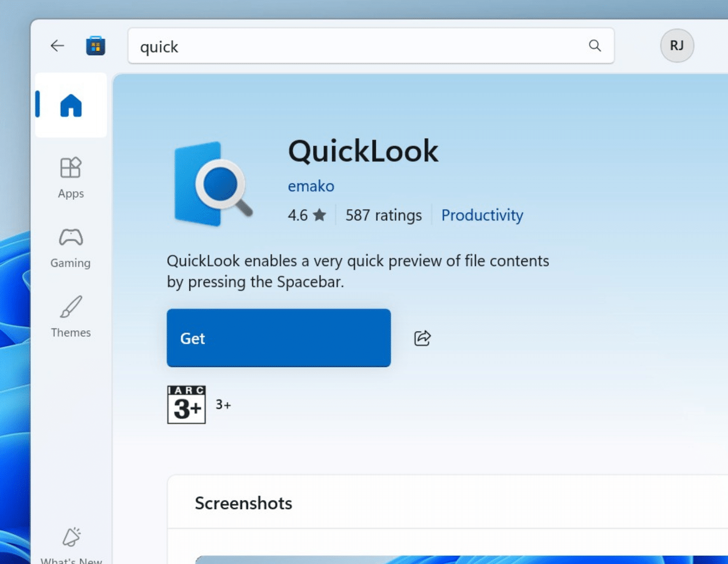The width and height of the screenshot is (728, 564).
Task: Open the Productivity category link
Action: (x=482, y=215)
